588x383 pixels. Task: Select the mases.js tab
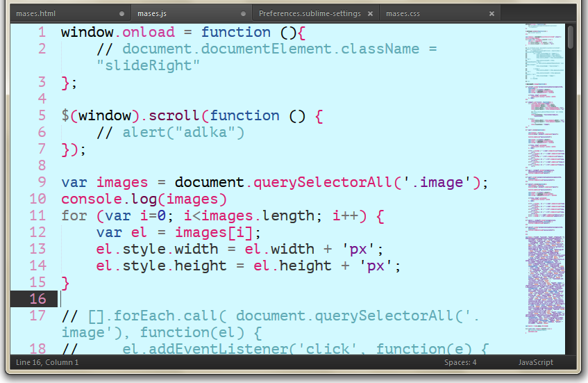click(x=192, y=13)
